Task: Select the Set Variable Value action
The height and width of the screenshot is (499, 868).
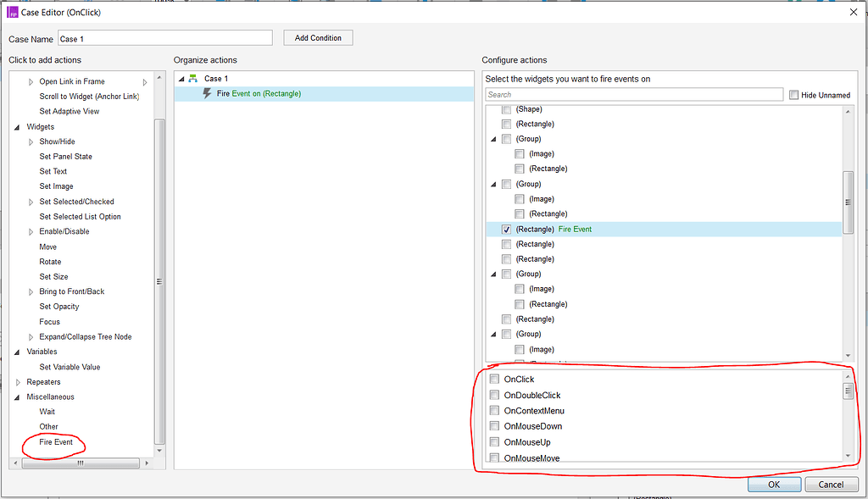Action: point(68,366)
